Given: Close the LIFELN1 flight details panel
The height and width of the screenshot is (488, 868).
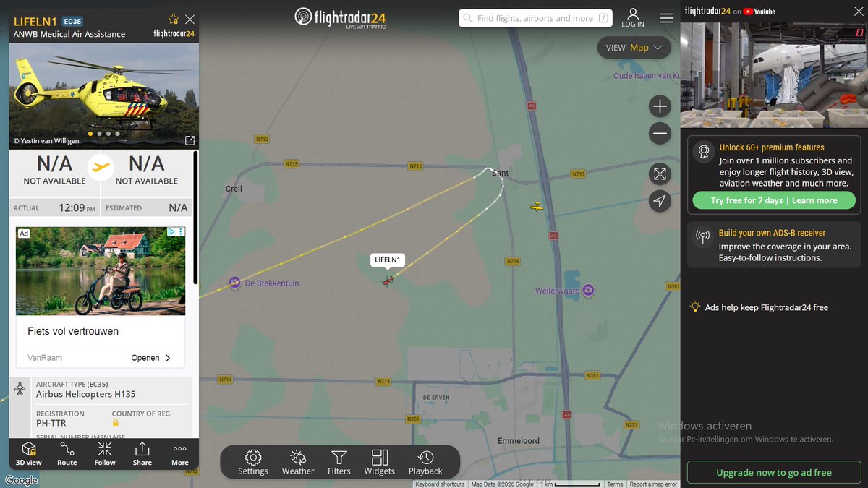Looking at the screenshot, I should click(190, 20).
